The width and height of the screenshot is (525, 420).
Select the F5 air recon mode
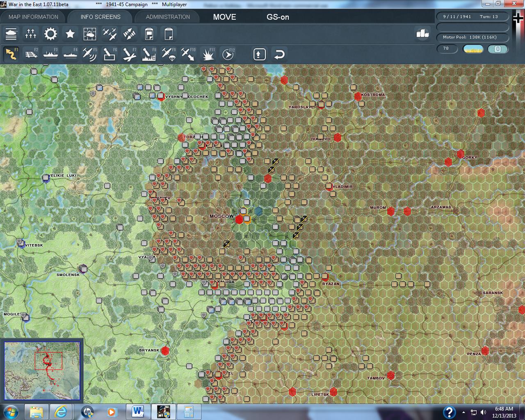(90, 54)
